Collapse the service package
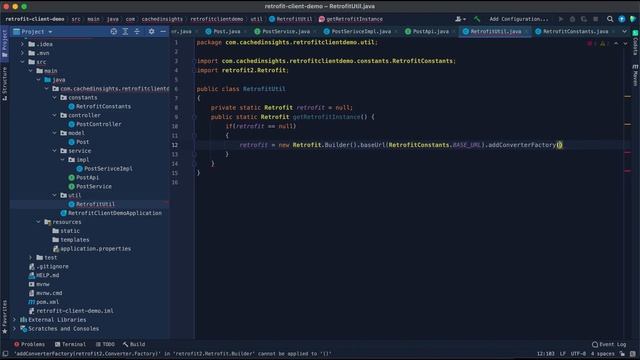This screenshot has height=360, width=640. coord(55,151)
